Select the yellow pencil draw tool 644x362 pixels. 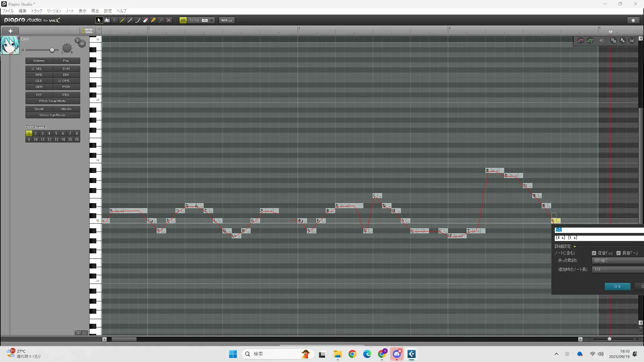(x=122, y=20)
